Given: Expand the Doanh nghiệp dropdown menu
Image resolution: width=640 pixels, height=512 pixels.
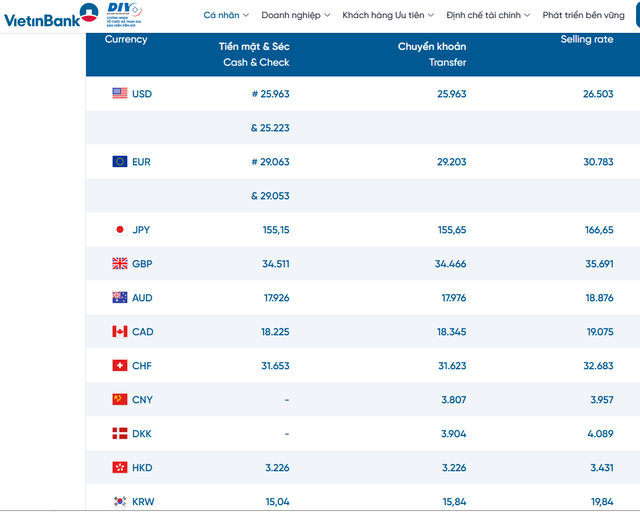Looking at the screenshot, I should [x=296, y=15].
